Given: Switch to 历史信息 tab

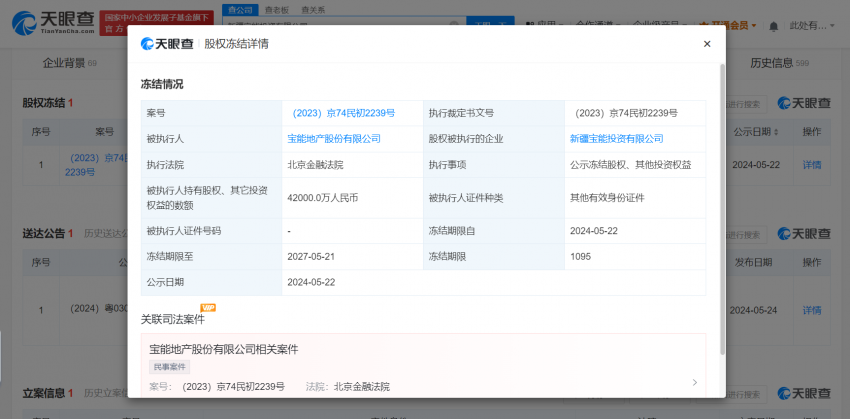Looking at the screenshot, I should [779, 63].
